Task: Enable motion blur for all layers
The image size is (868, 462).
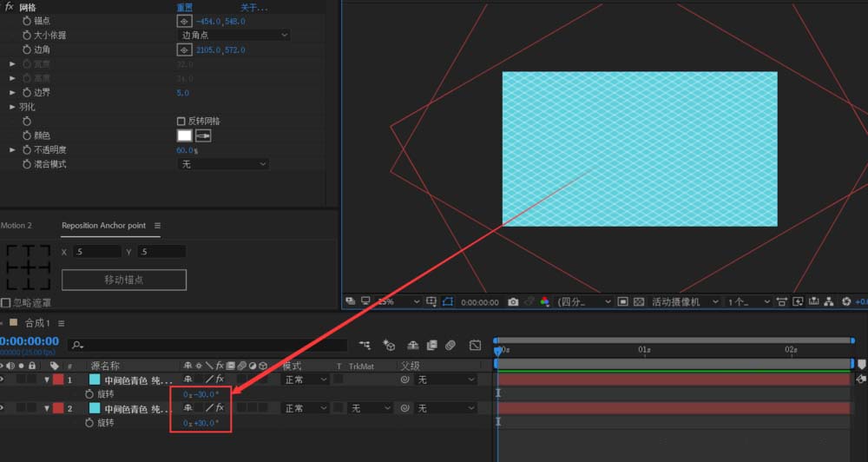Action: pyautogui.click(x=450, y=345)
